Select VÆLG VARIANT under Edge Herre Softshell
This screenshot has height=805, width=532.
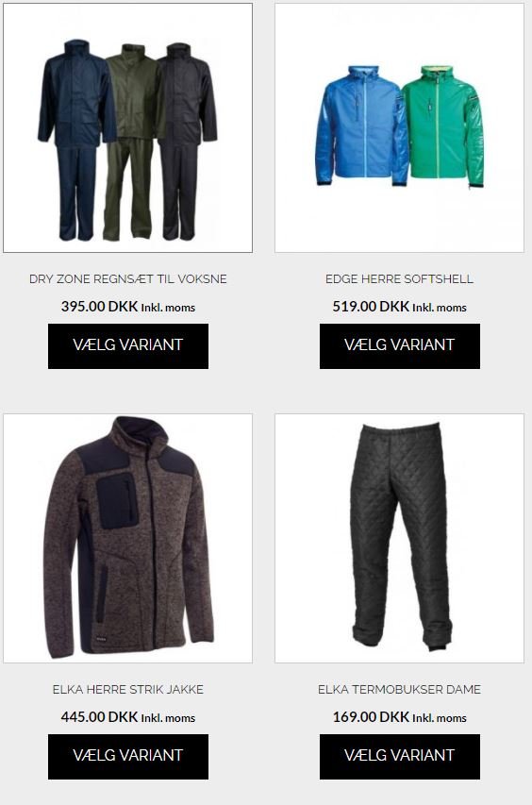[x=399, y=346]
